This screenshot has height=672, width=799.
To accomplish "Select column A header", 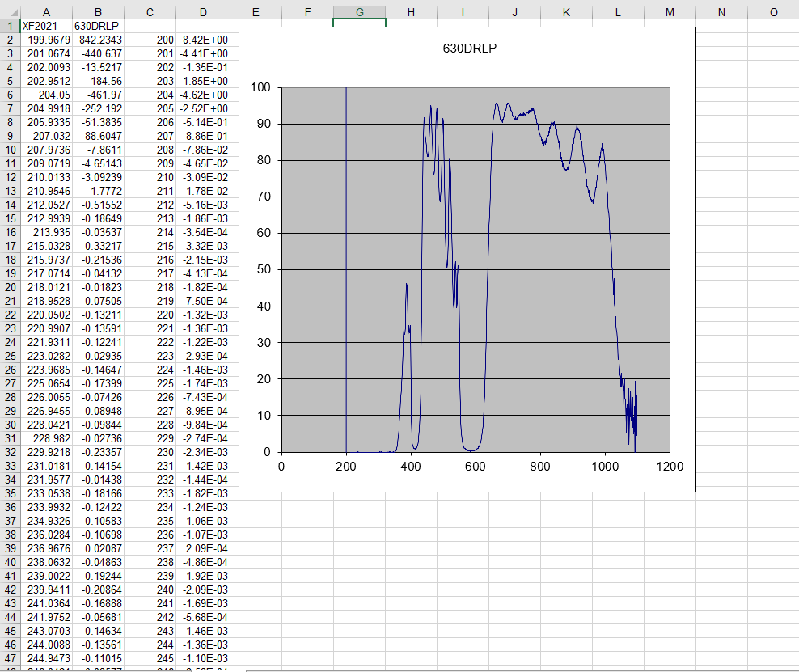I will (x=45, y=12).
